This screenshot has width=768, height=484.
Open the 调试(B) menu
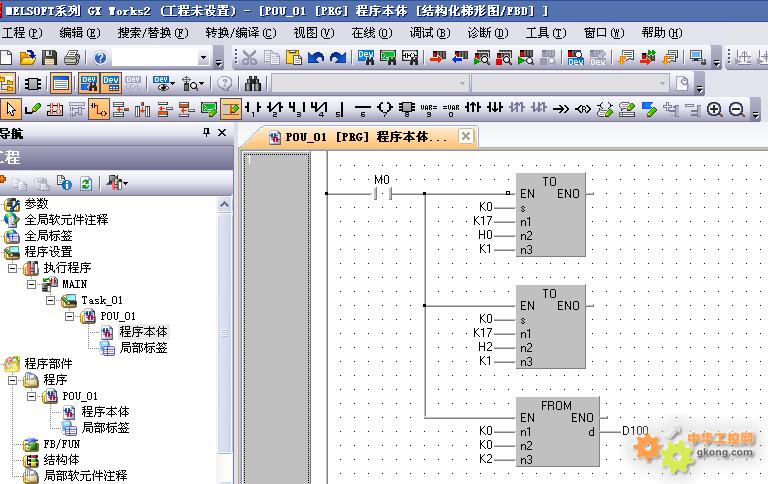point(430,33)
